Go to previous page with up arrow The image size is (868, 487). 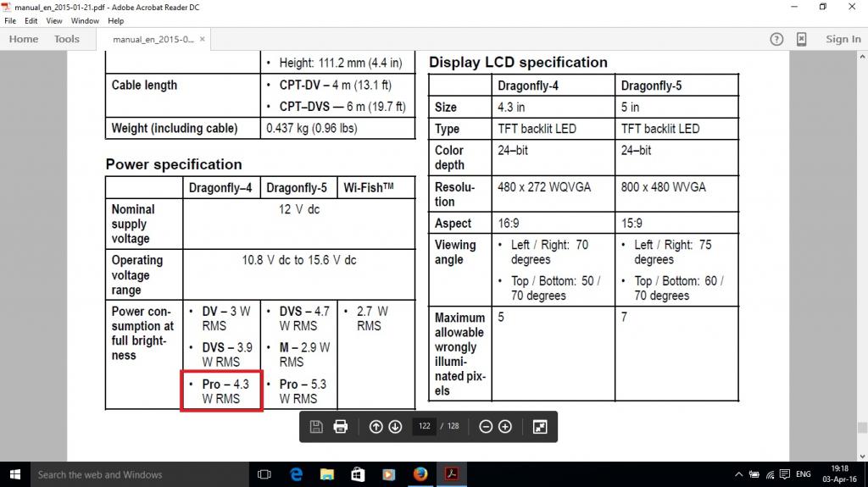[x=376, y=426]
